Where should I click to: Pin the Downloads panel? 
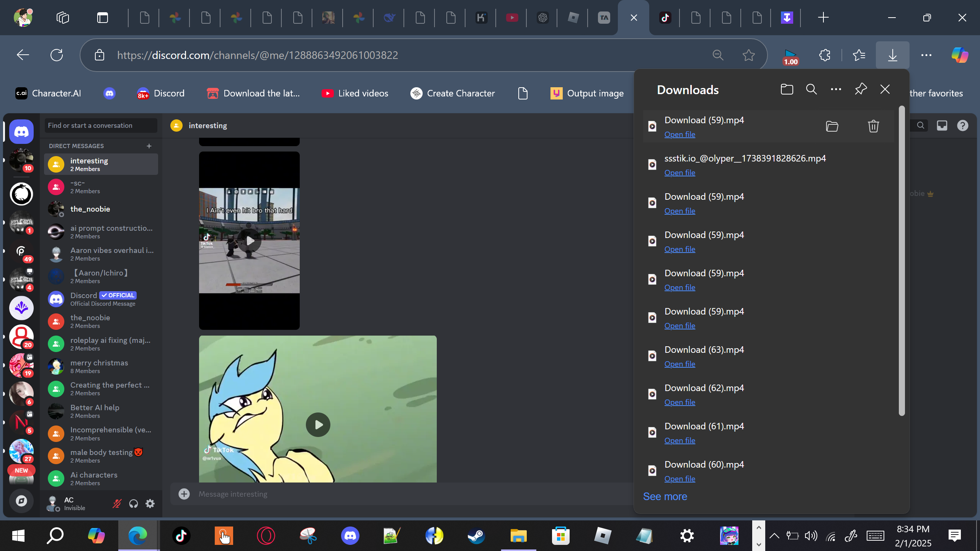pos(861,89)
